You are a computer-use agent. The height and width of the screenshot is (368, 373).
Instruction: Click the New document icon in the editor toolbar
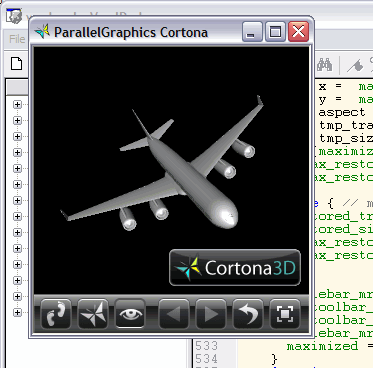tap(16, 63)
